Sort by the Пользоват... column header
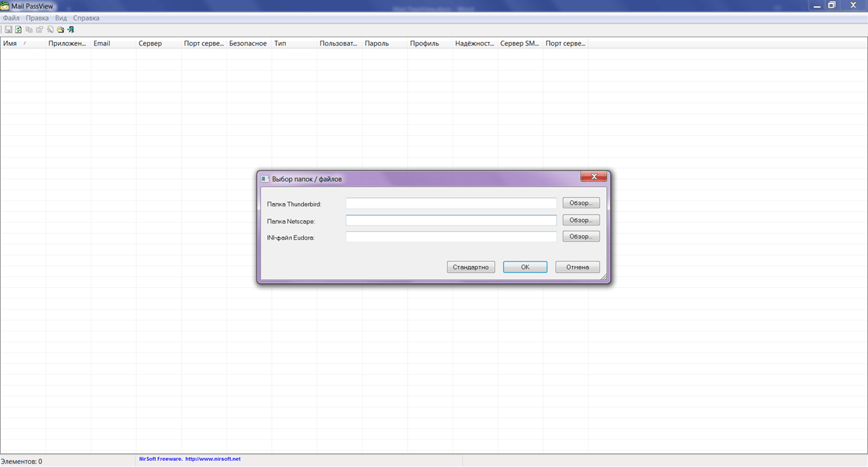This screenshot has height=467, width=868. click(340, 43)
